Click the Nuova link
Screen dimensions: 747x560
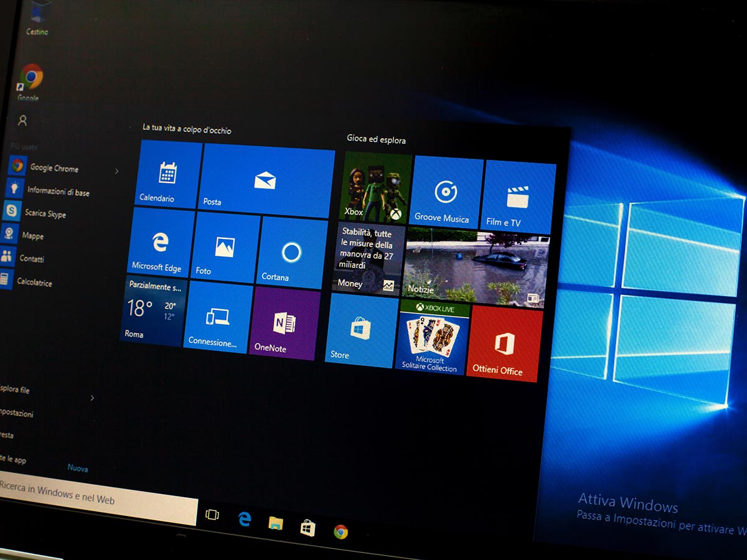point(78,468)
